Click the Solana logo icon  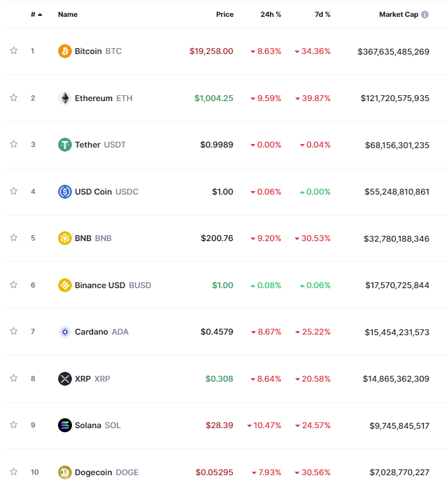tap(64, 425)
